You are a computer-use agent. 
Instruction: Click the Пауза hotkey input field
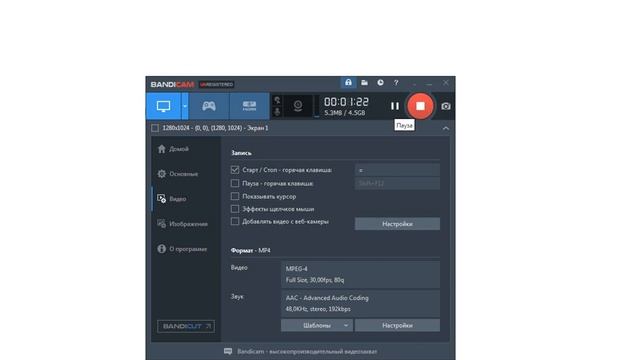(397, 183)
